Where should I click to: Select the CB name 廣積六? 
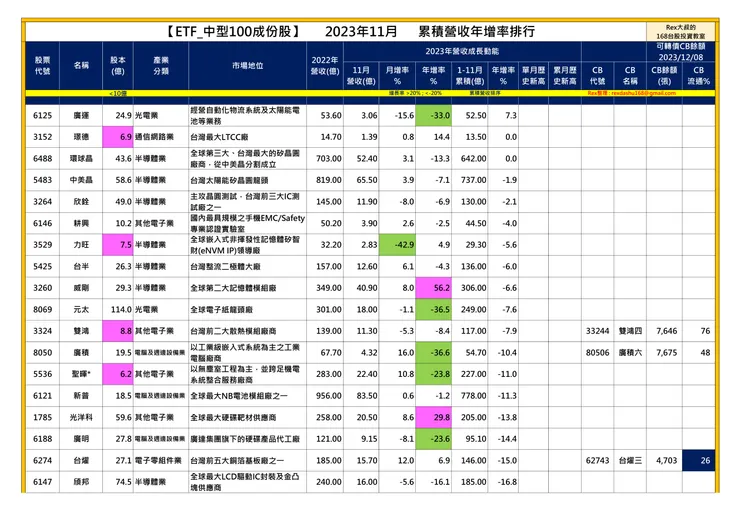[x=630, y=353]
